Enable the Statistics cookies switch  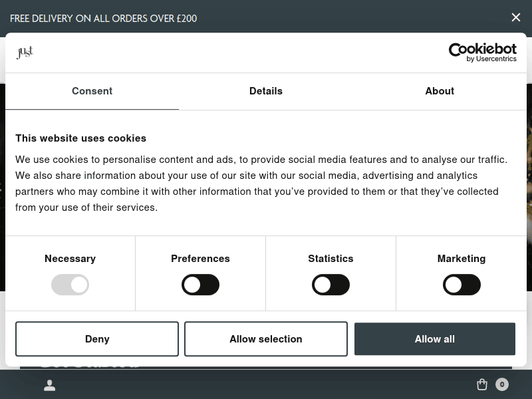pos(331,285)
